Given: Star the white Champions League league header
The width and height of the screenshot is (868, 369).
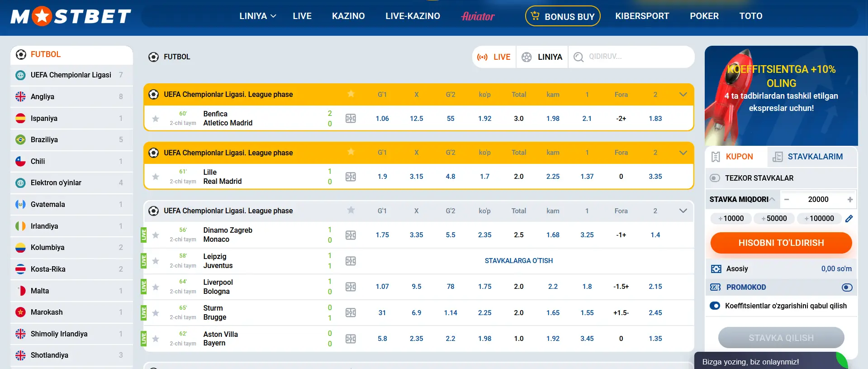Looking at the screenshot, I should [351, 210].
